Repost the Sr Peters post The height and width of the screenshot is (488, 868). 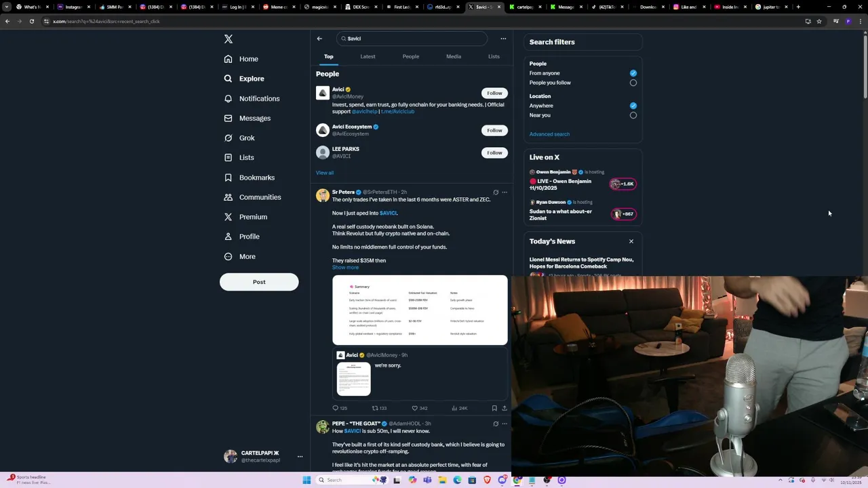[379, 408]
